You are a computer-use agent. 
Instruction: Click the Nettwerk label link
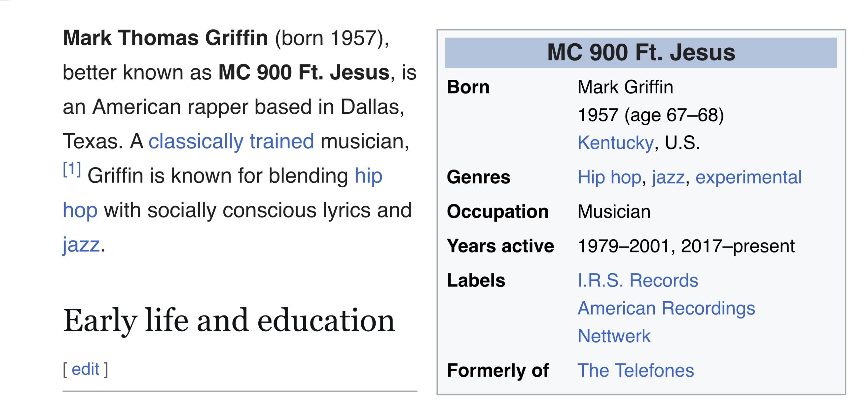click(614, 336)
